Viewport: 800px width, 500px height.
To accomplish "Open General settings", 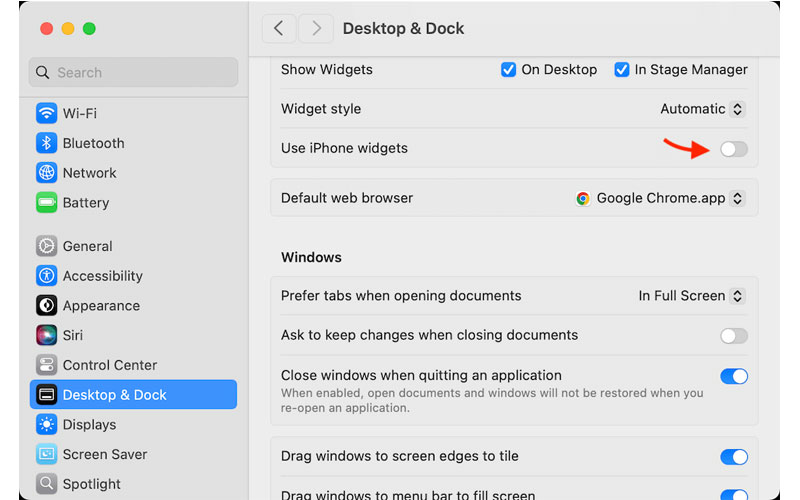I will (133, 246).
